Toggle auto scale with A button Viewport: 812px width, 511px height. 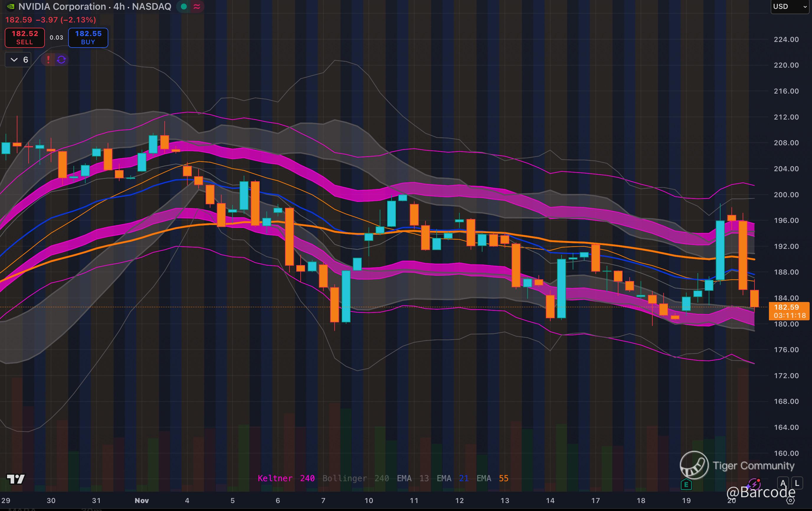click(783, 483)
